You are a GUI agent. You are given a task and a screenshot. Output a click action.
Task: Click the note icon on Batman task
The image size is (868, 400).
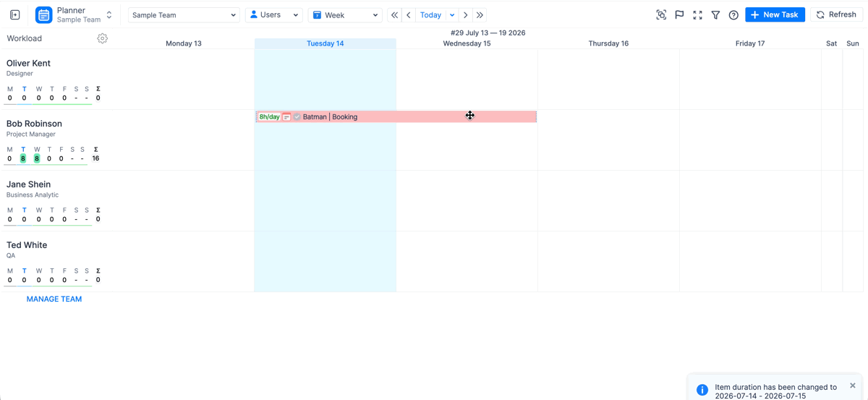click(x=286, y=116)
